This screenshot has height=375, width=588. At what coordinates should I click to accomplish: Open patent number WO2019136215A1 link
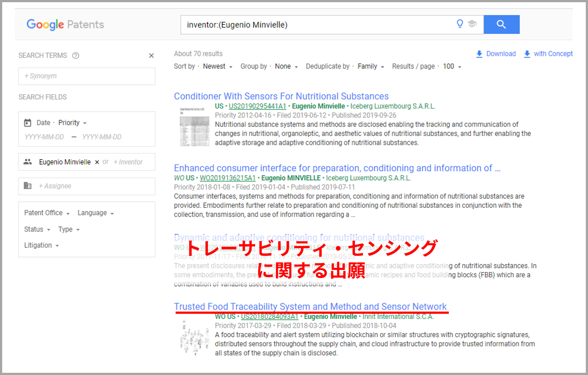228,178
